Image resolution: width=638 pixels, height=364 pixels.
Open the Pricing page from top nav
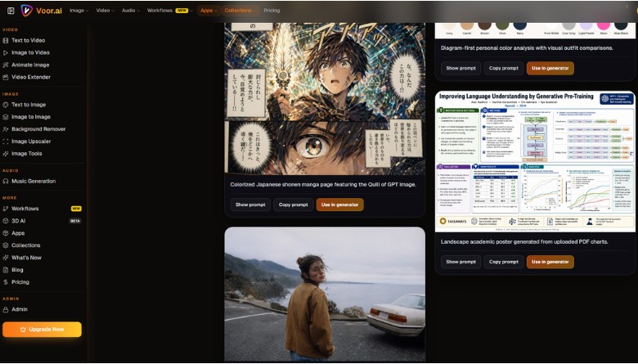(x=272, y=11)
